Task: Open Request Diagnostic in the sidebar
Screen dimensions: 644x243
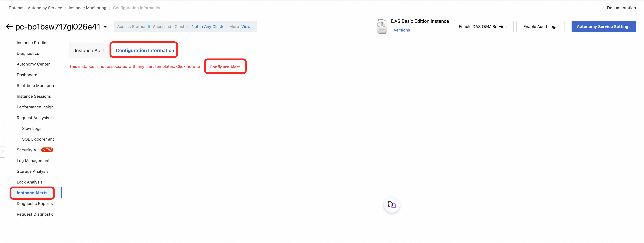Action: [x=35, y=214]
